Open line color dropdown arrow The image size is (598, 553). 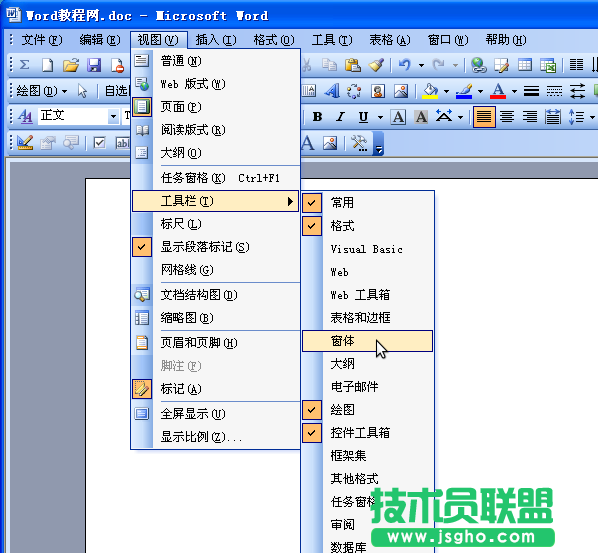[480, 92]
